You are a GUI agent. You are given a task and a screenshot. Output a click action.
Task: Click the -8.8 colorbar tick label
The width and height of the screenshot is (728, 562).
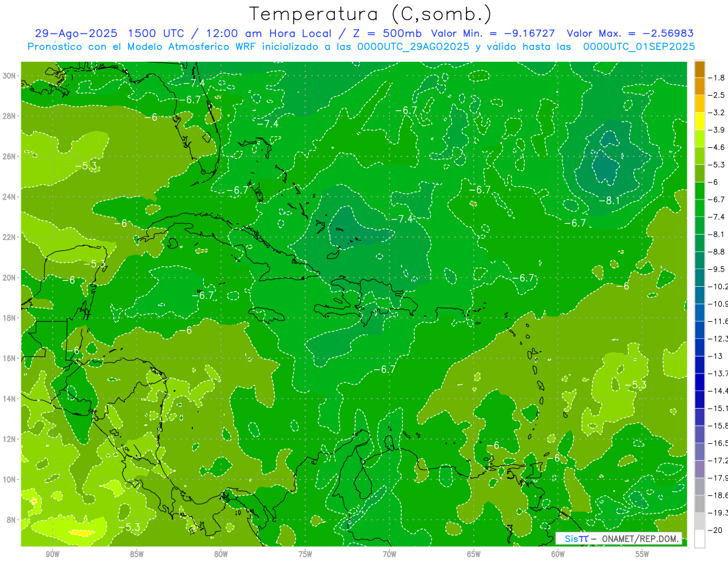click(717, 251)
